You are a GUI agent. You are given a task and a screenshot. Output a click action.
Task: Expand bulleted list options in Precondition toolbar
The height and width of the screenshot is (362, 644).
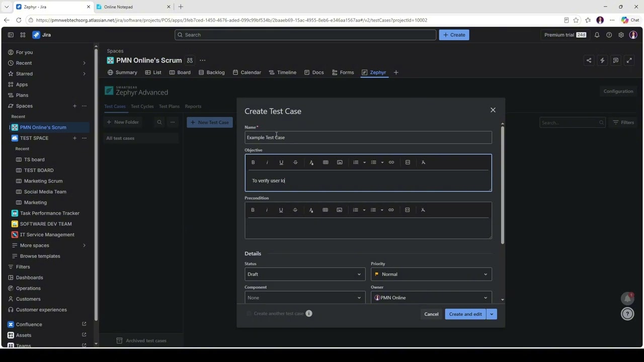(x=381, y=210)
